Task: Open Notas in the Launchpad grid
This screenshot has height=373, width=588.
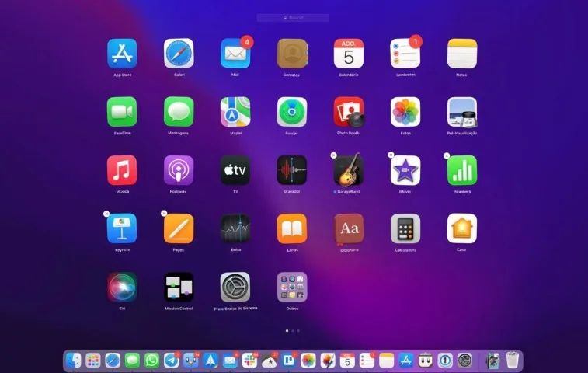Action: click(x=462, y=54)
